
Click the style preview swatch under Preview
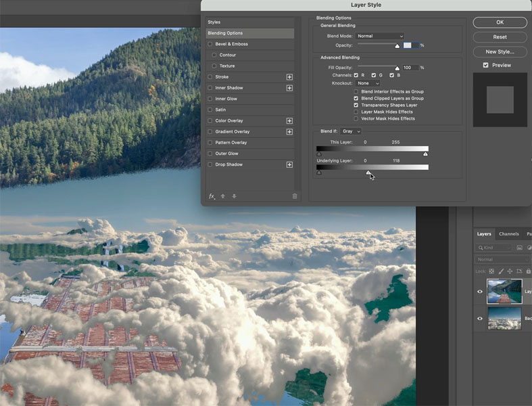500,100
